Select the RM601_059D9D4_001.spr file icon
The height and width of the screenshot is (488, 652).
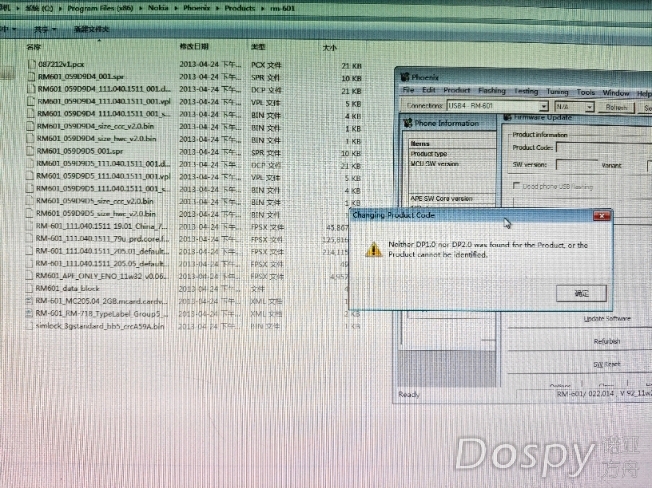[x=31, y=77]
